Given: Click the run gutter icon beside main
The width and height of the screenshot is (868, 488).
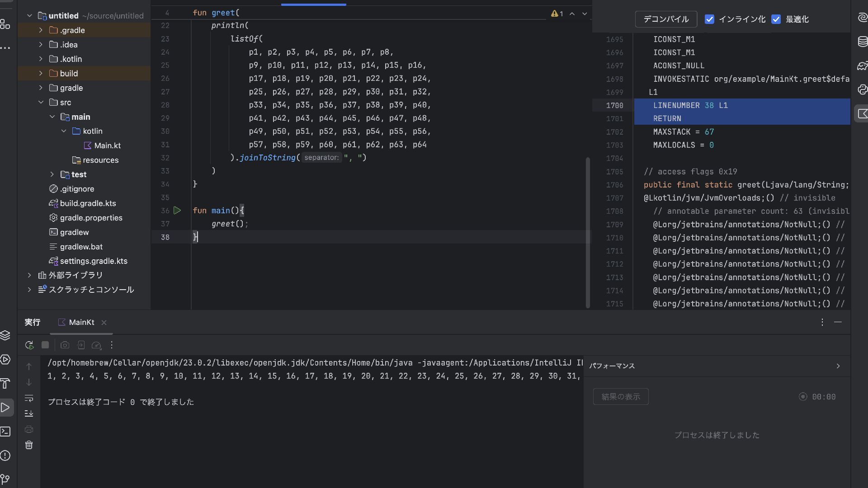Looking at the screenshot, I should (x=177, y=211).
